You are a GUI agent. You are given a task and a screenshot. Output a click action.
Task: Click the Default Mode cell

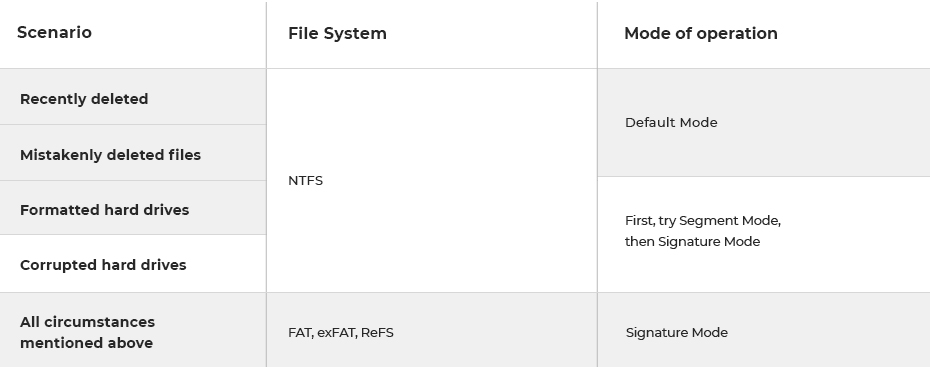(764, 122)
